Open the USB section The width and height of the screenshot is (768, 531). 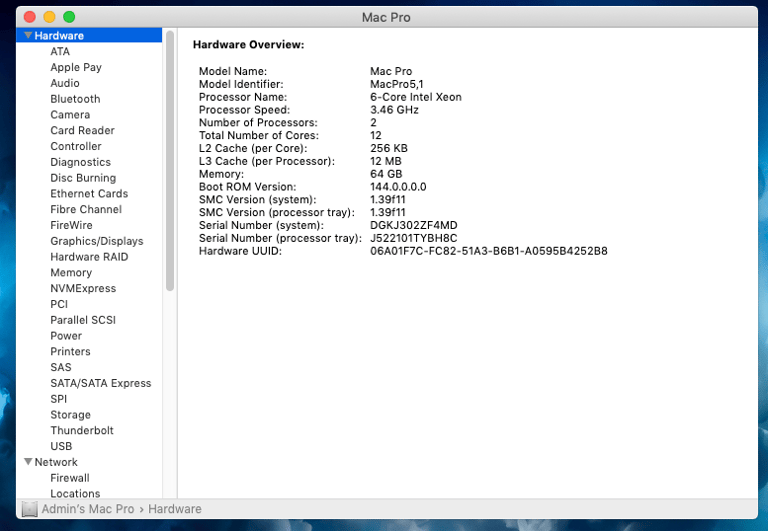[61, 446]
